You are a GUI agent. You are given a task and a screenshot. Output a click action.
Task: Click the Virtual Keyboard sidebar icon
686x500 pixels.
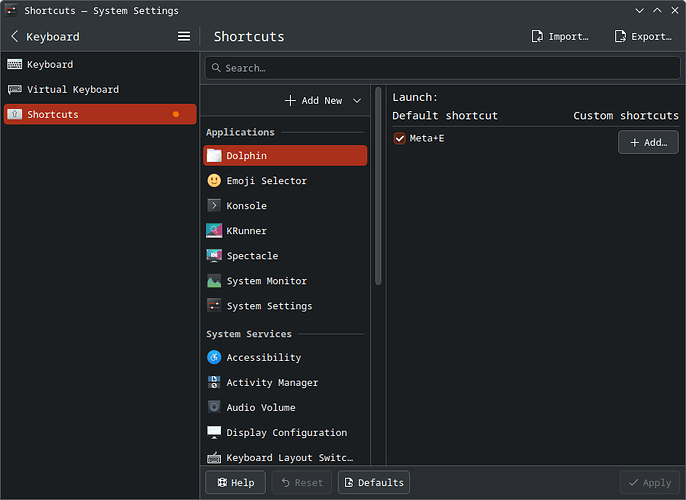tap(14, 89)
